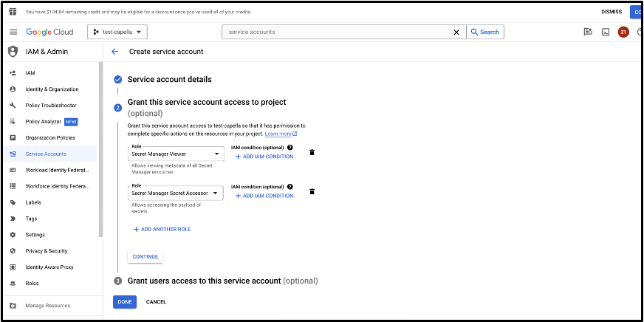Open Policy Analyzer page
Viewport: 644px width, 322px height.
(43, 122)
